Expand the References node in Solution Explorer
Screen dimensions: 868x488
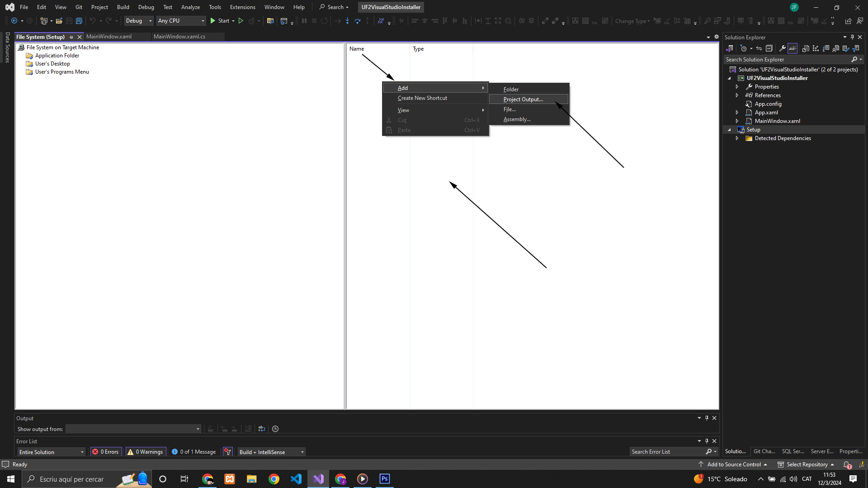tap(737, 95)
